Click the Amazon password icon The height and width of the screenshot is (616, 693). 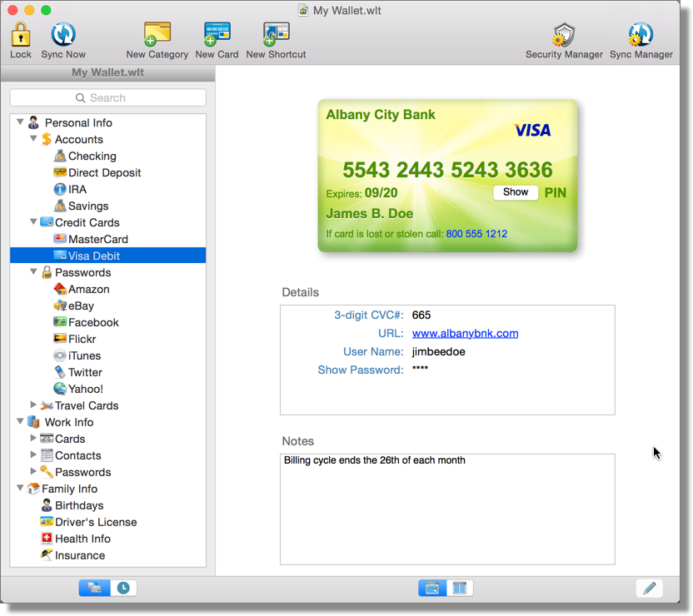pyautogui.click(x=60, y=289)
